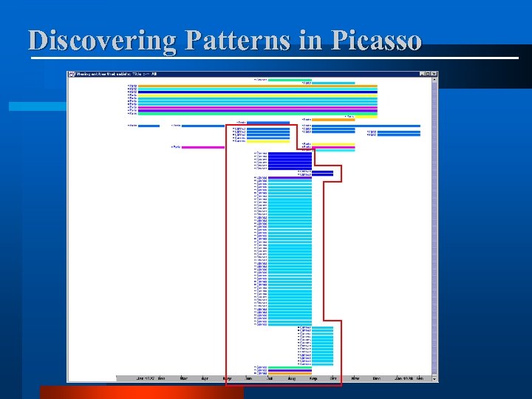Click the vertical scrollbar thumb
Screen dimensions: 532x399
point(434,228)
